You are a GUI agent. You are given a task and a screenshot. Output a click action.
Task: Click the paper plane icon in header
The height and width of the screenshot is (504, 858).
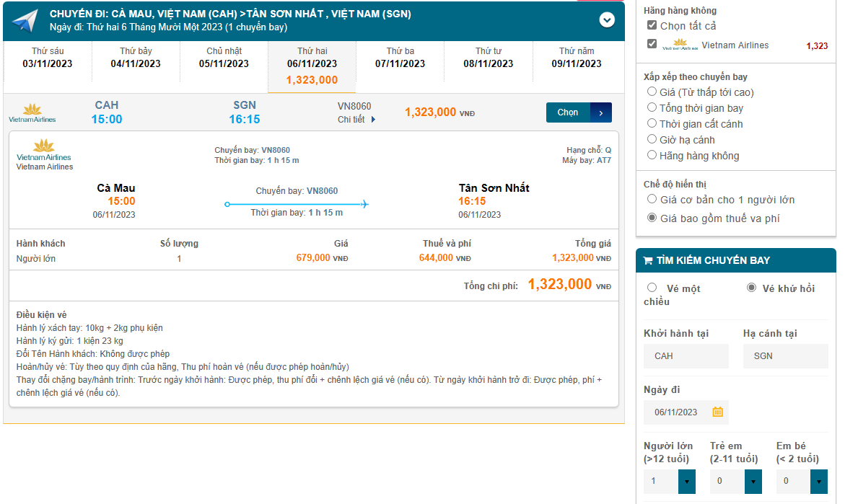point(25,21)
